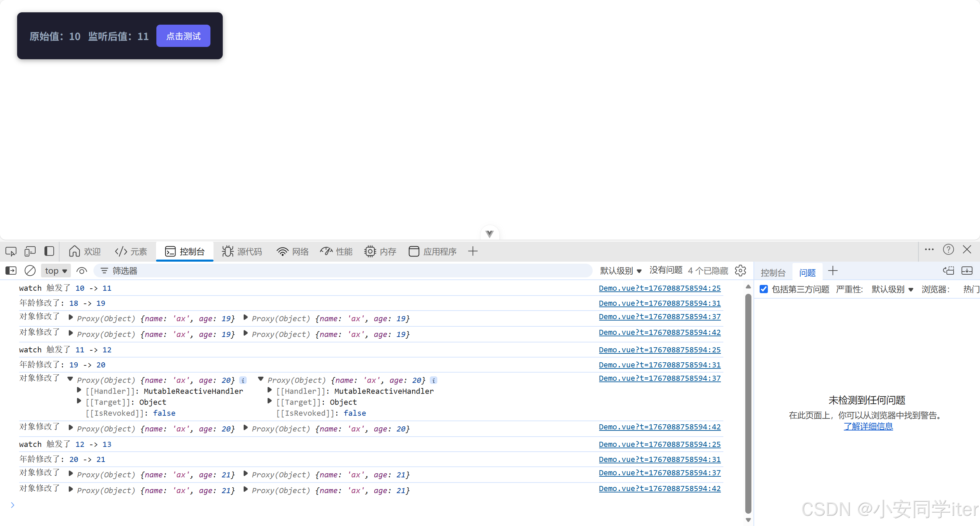Click info icon beside first expanded Proxy age 20
Viewport: 980px width, 526px height.
tap(243, 380)
